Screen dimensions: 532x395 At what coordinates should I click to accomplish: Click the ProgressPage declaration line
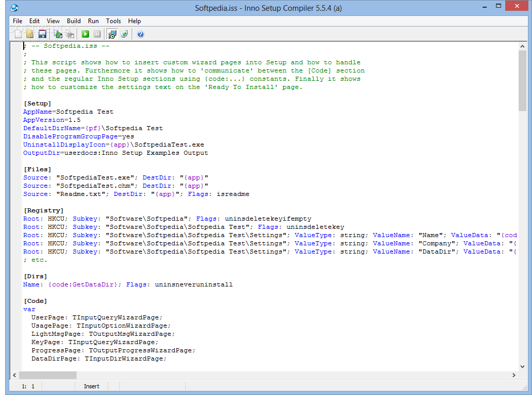[x=113, y=350]
